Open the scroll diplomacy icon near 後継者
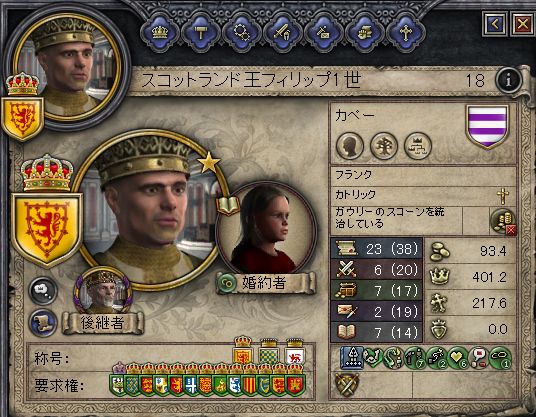Viewport: 536px width, 417px height. [x=43, y=323]
